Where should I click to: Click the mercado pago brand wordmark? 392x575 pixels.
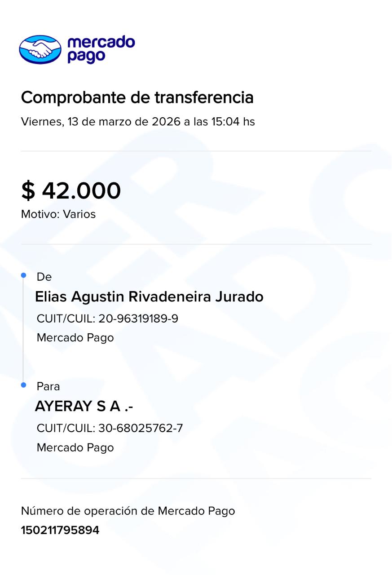point(101,49)
